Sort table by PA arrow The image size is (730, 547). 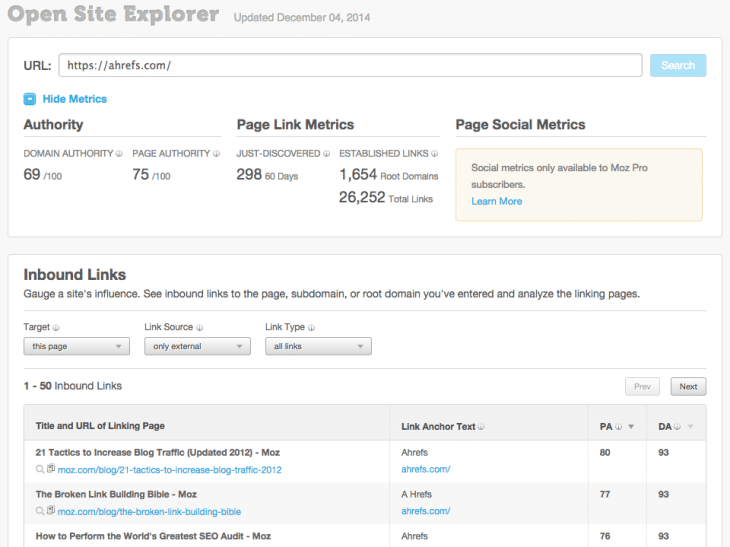(631, 426)
